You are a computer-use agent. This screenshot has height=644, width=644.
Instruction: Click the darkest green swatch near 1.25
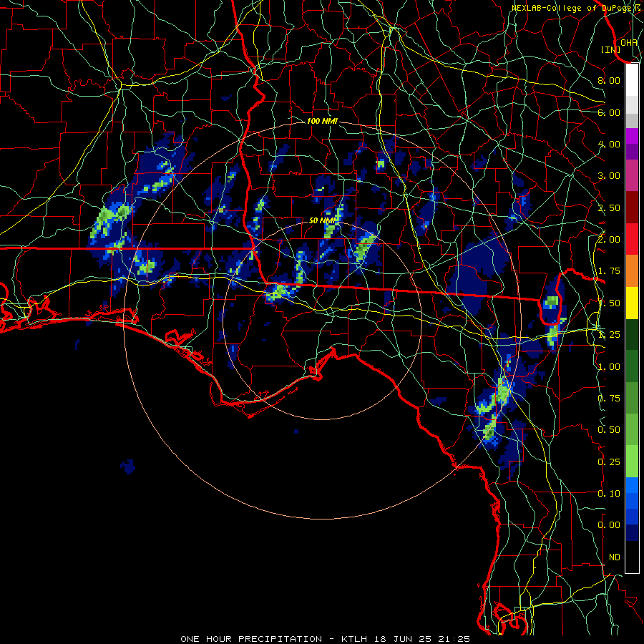pos(632,334)
